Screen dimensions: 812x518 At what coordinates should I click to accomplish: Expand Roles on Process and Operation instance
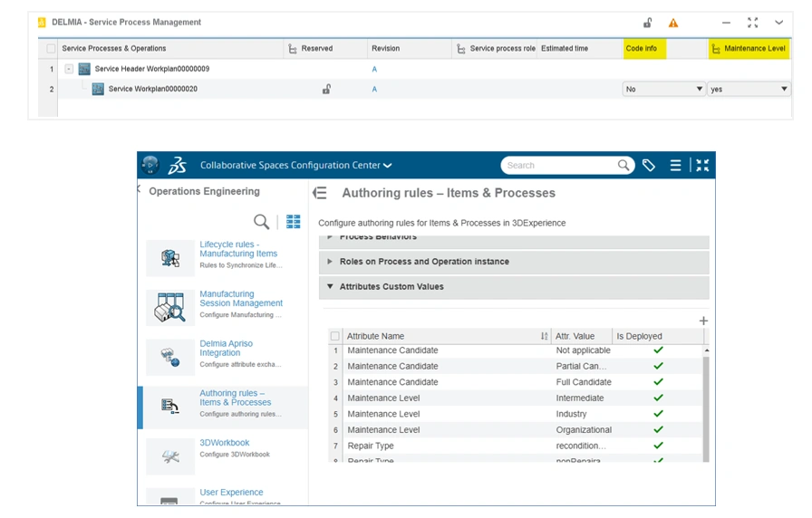click(514, 262)
